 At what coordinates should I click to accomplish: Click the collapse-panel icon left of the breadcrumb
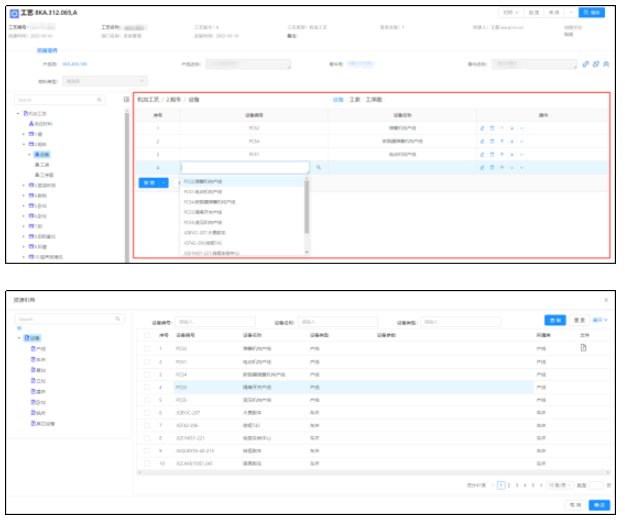click(126, 100)
